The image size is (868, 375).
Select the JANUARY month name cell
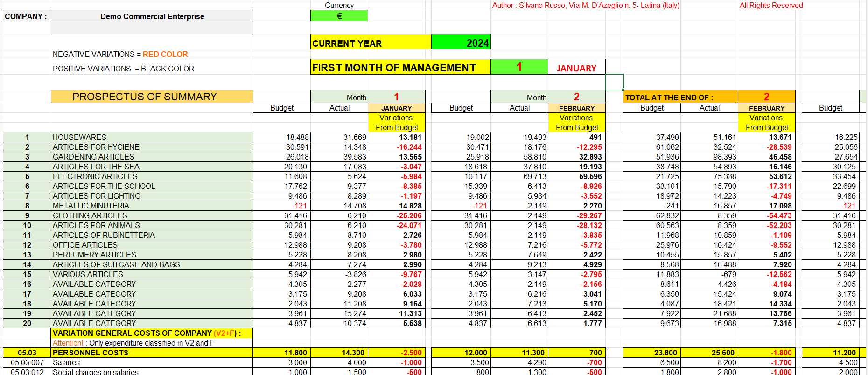click(576, 67)
